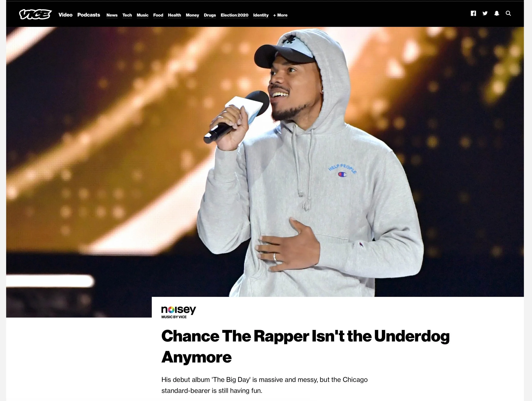Open the Tech section

[127, 15]
